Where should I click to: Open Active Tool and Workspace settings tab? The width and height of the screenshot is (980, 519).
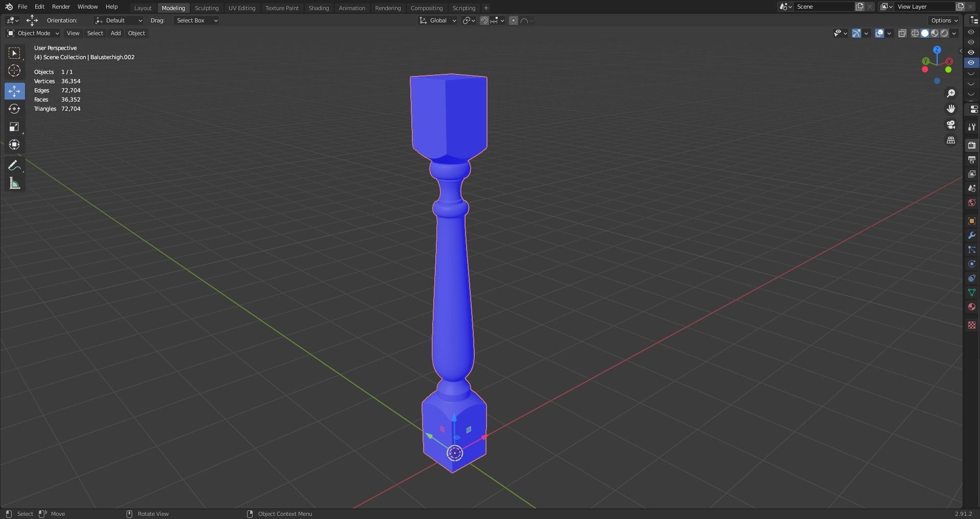coord(972,127)
